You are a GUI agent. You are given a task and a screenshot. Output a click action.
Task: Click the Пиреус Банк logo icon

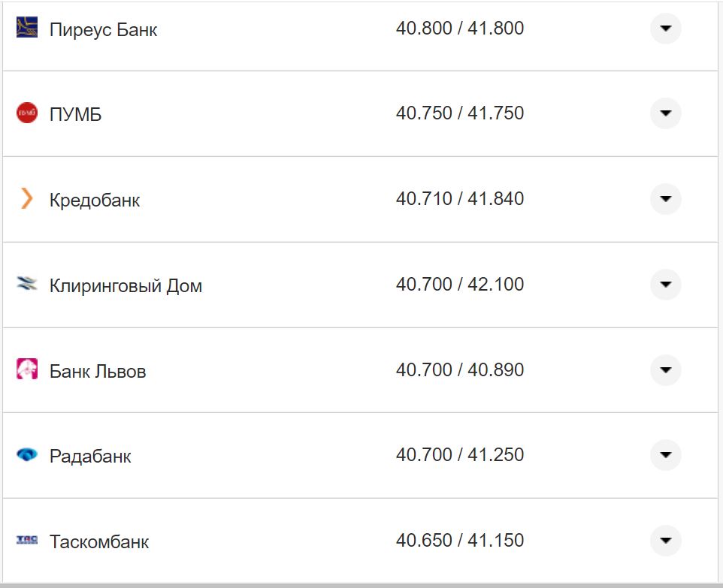(25, 29)
